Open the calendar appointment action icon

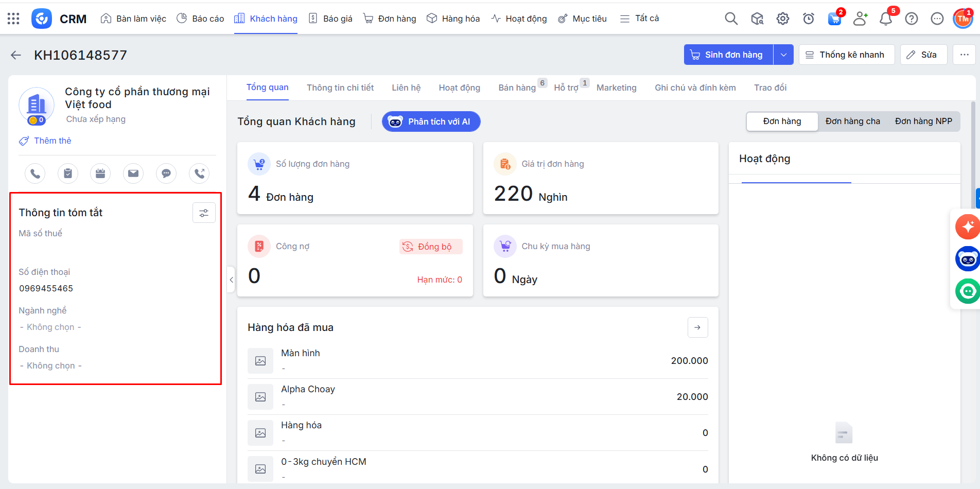click(x=100, y=173)
